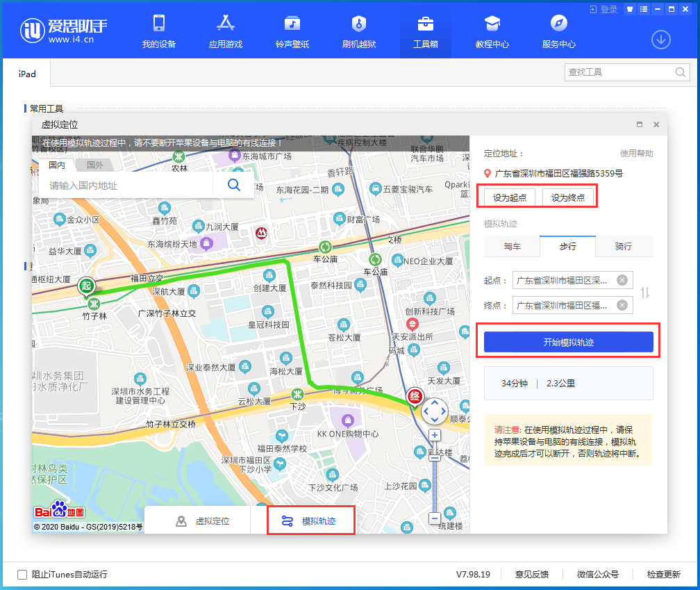Screen dimensions: 700x590
Task: Open 服务中心 service center
Action: point(558,31)
